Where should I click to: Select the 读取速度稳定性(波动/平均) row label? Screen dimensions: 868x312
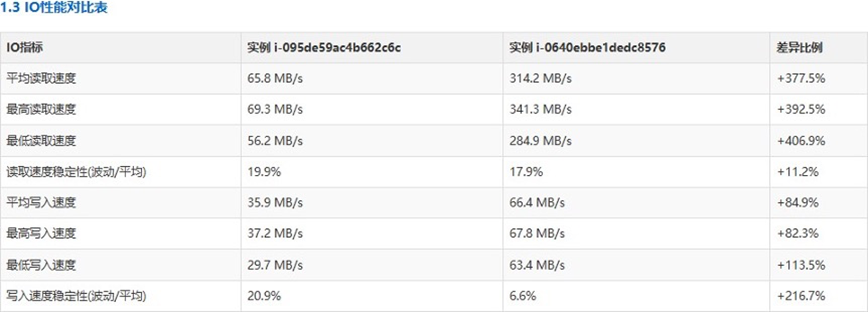(76, 172)
